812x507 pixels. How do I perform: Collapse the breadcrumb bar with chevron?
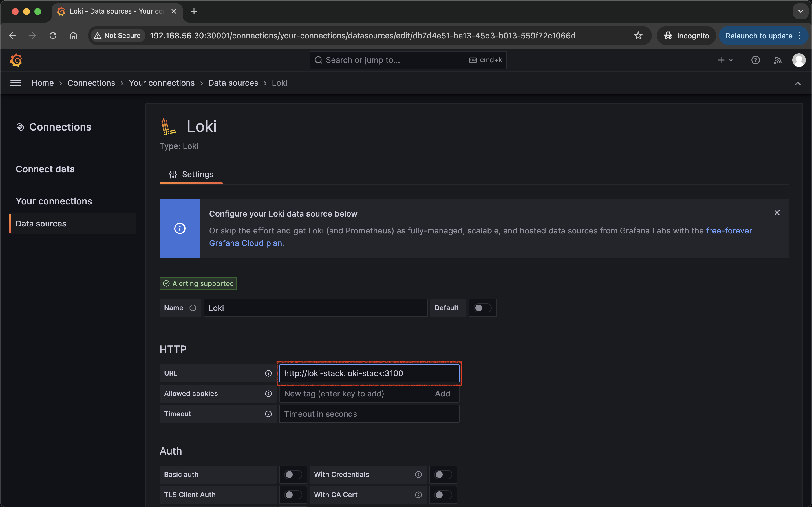(x=798, y=83)
